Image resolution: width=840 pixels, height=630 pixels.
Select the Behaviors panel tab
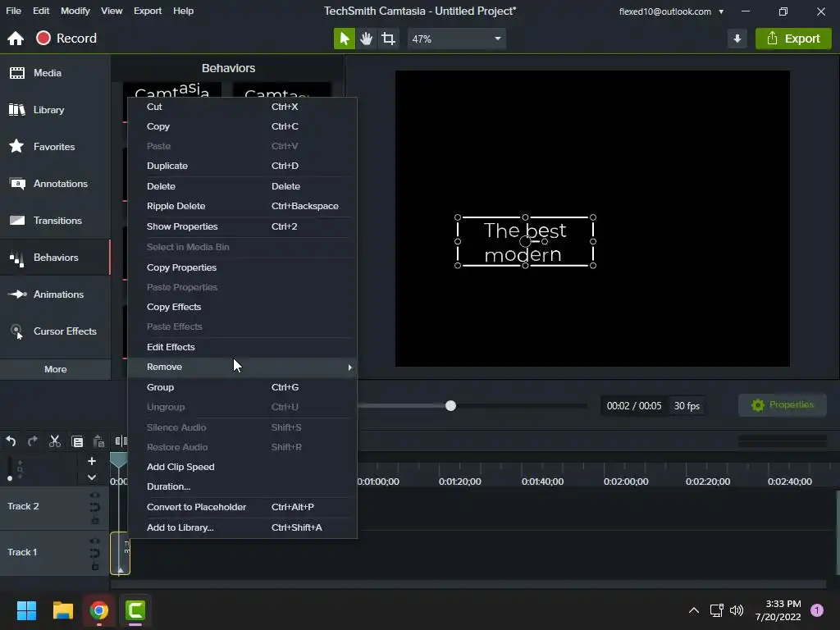pos(55,258)
